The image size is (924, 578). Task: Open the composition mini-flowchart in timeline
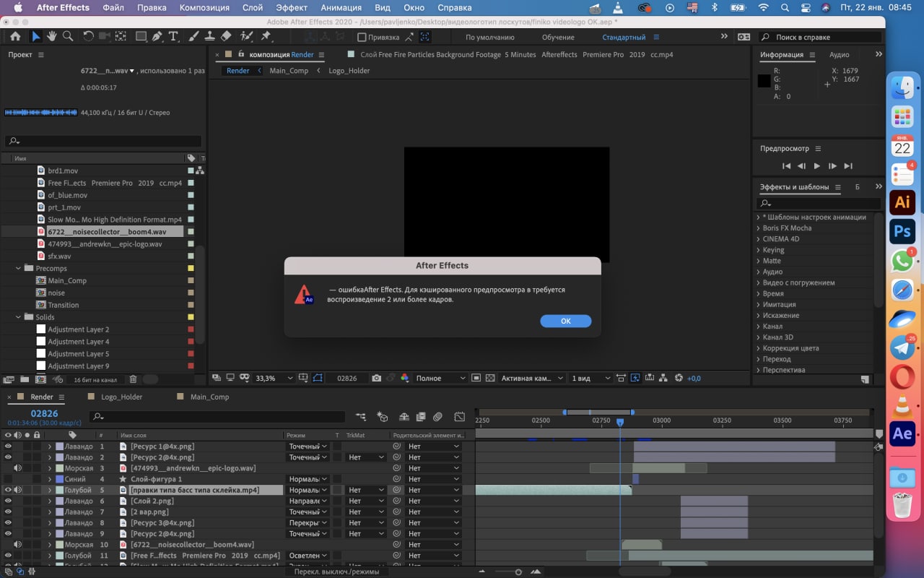[x=361, y=417]
